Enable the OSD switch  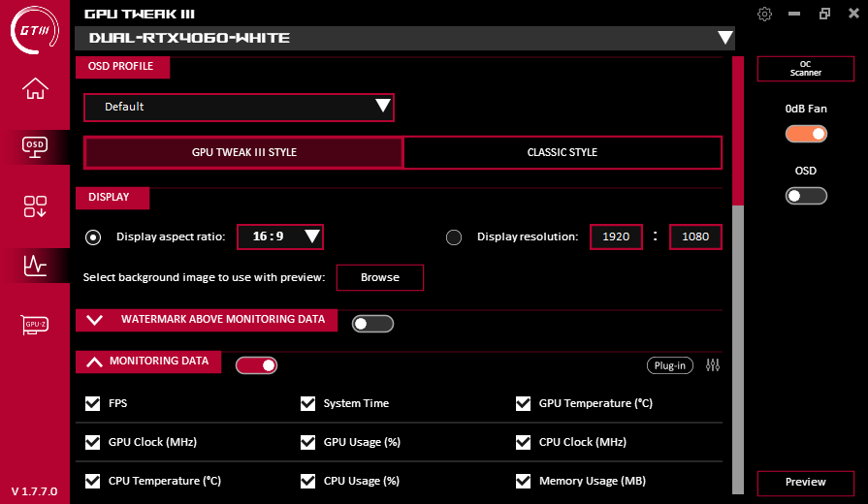(x=806, y=196)
